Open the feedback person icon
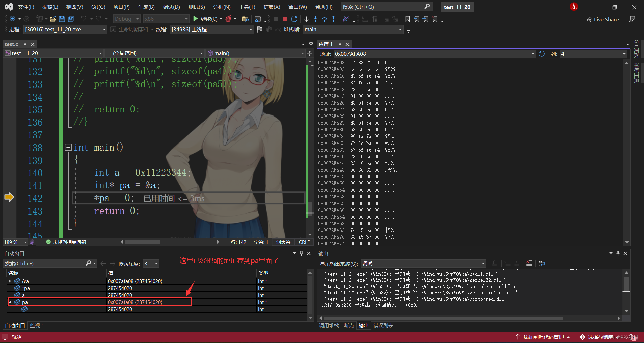Screen dimensions: 644x343 pos(632,19)
